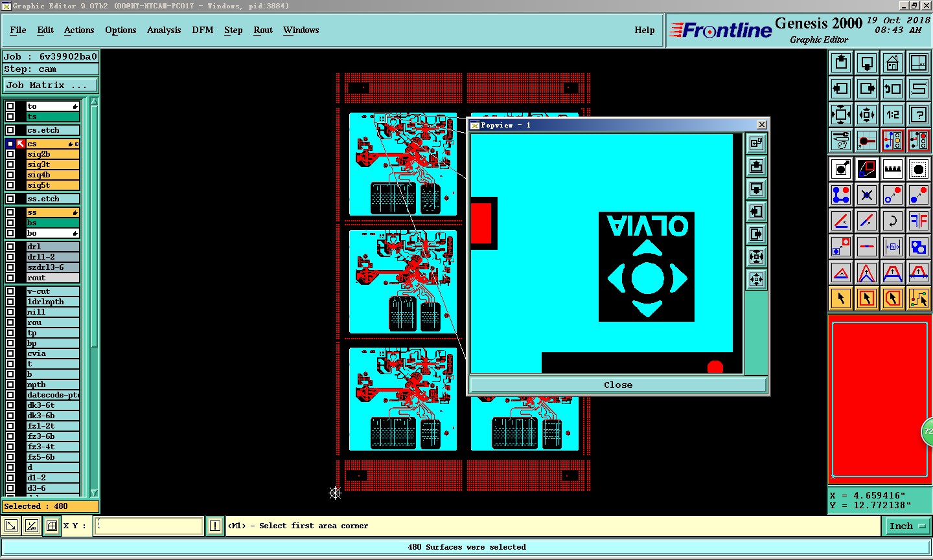
Task: Click the previous zoom undo icon
Action: click(x=893, y=89)
